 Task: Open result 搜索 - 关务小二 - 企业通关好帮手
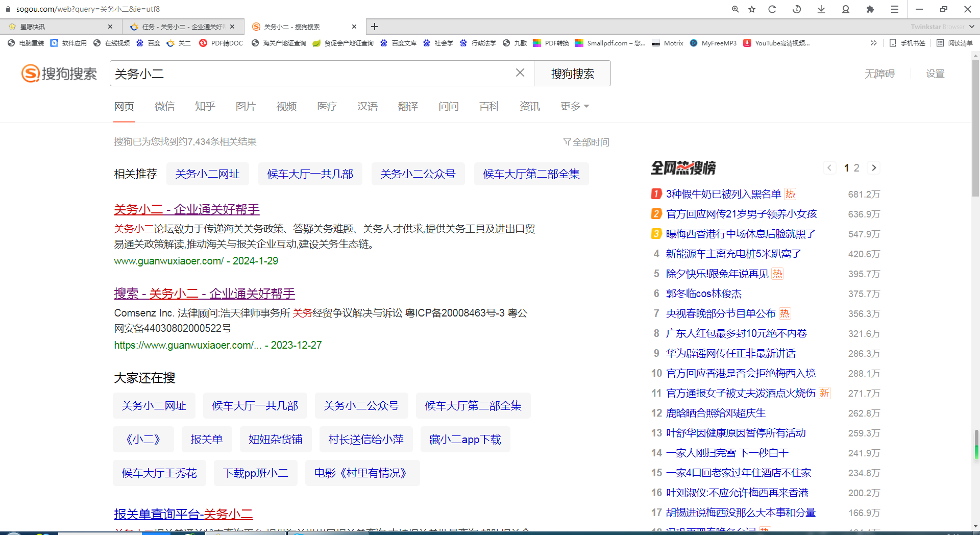(204, 294)
